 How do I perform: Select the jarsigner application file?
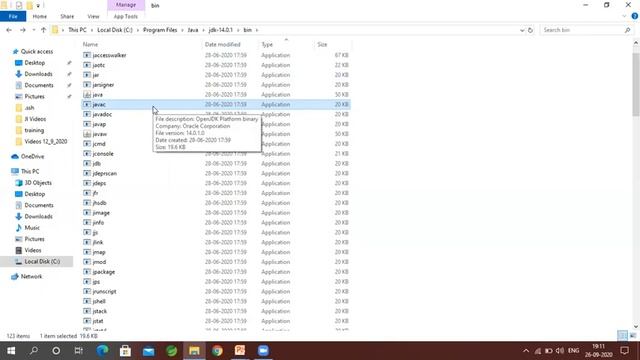point(103,84)
